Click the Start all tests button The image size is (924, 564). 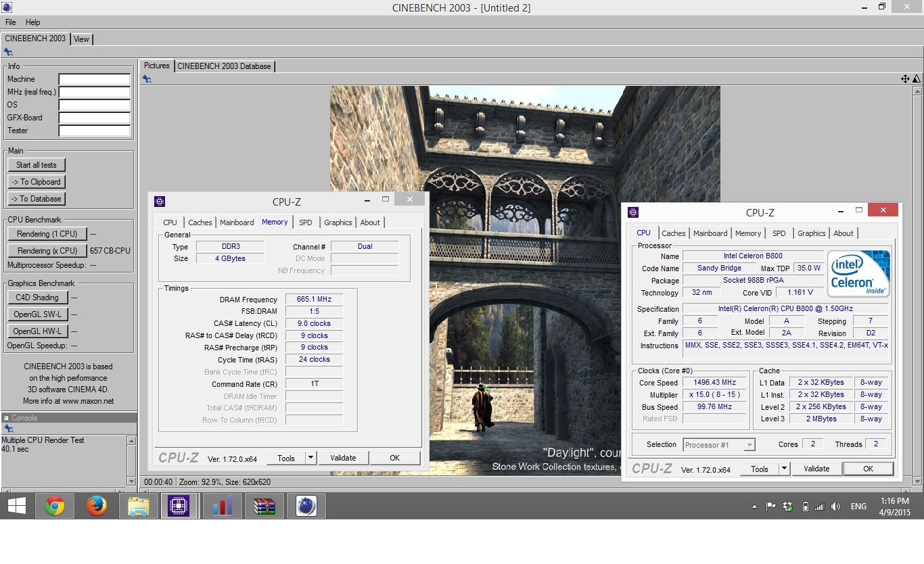click(x=37, y=165)
